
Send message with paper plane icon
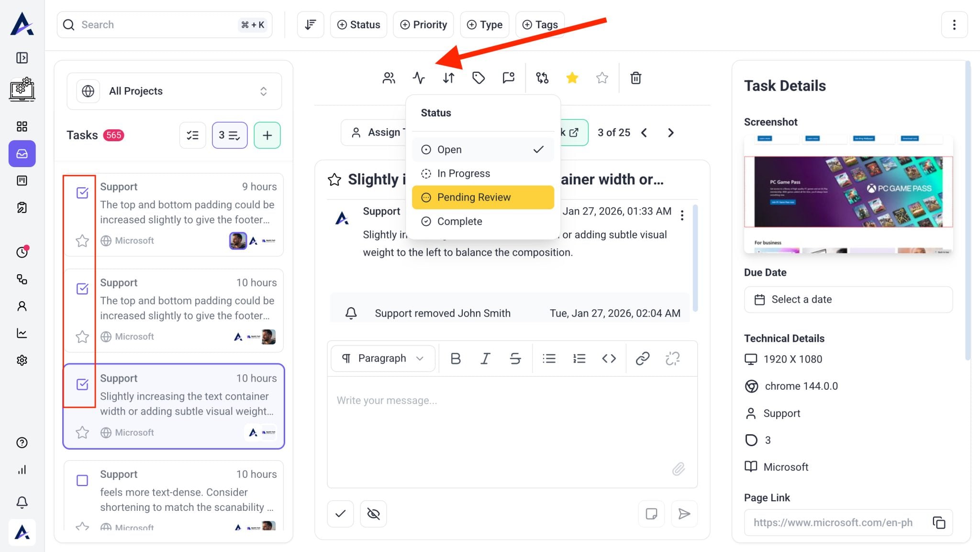coord(684,514)
